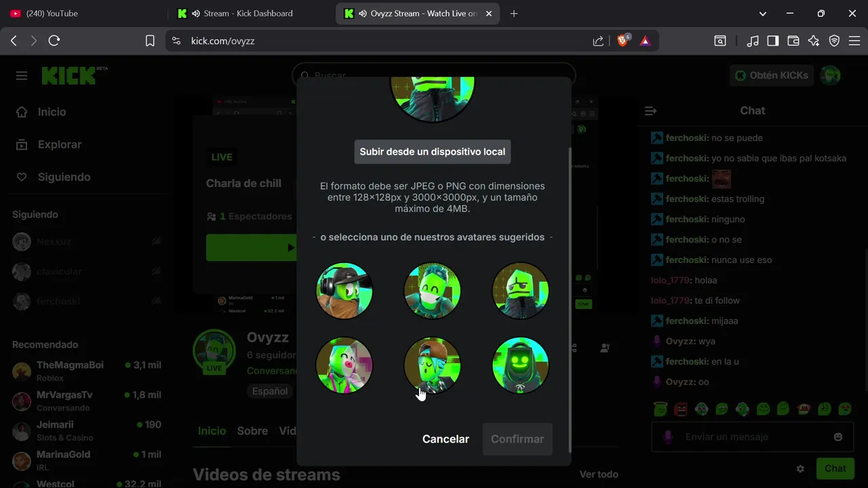Open Brave Shields icon
Screen dimensions: 868x488
point(623,41)
